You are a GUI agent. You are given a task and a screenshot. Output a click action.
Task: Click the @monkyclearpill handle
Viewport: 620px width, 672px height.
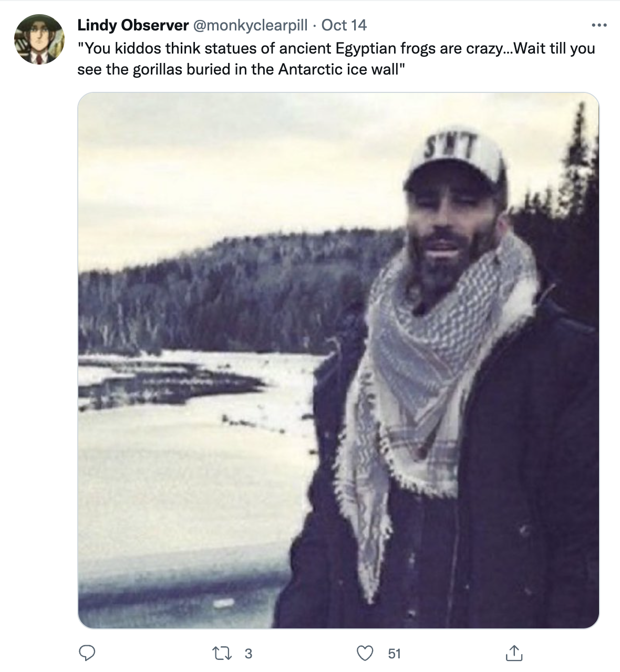point(252,25)
